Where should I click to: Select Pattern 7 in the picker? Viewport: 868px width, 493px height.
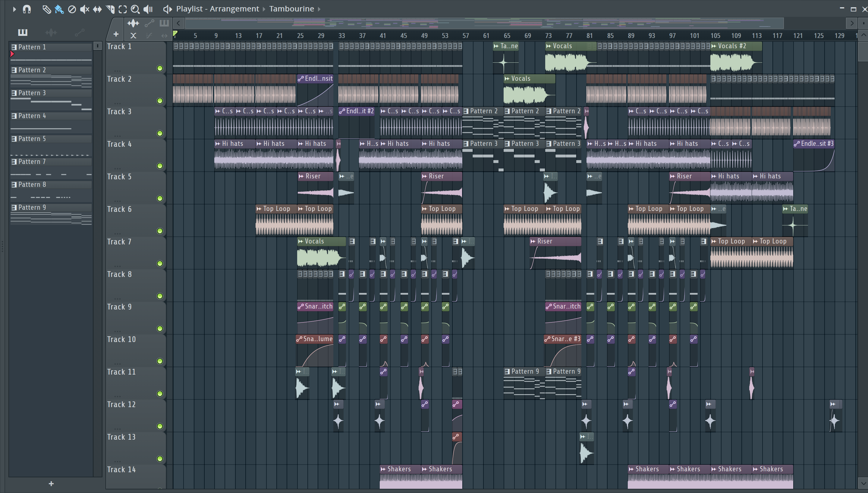click(51, 162)
